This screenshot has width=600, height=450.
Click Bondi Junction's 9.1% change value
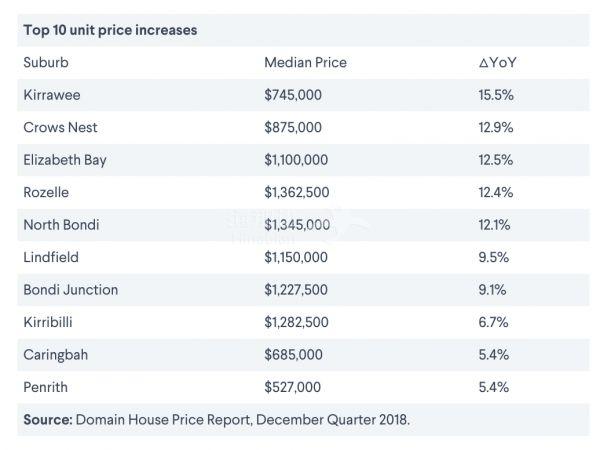(x=492, y=289)
